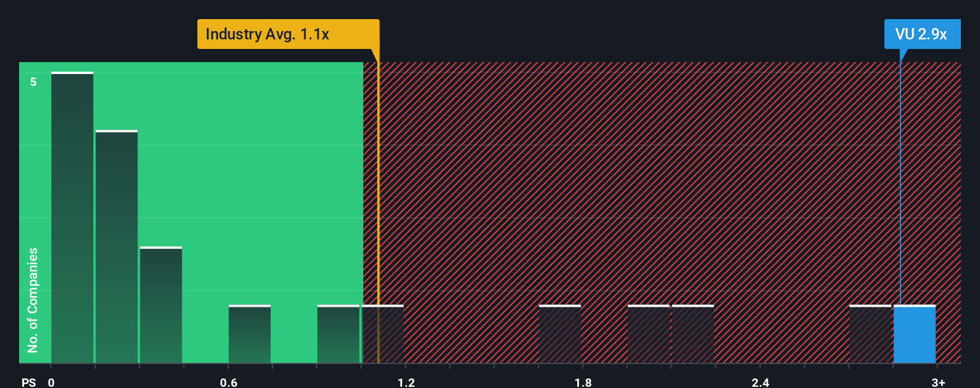Image resolution: width=980 pixels, height=388 pixels.
Task: Select the tallest bar at PS 0
Action: (x=72, y=217)
